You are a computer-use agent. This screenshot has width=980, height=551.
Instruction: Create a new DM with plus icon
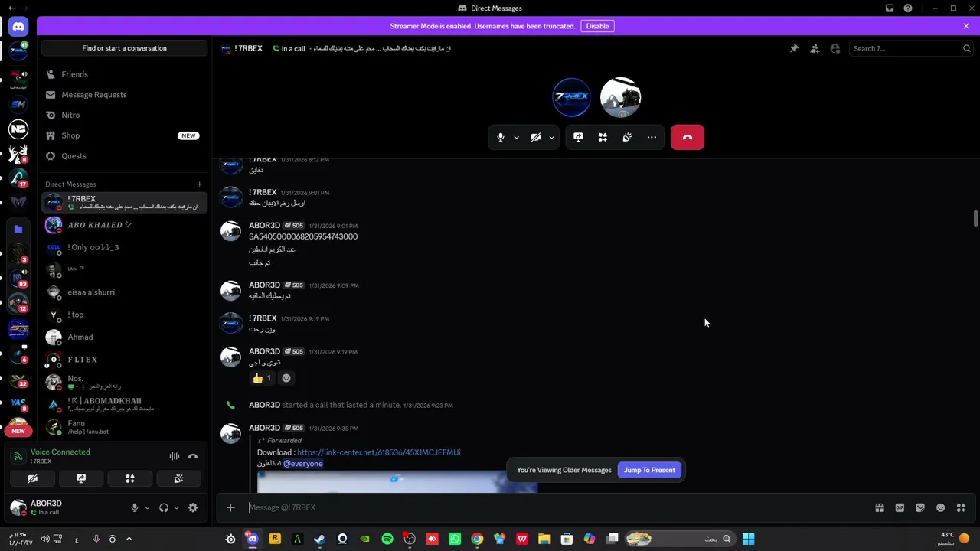[x=199, y=184]
